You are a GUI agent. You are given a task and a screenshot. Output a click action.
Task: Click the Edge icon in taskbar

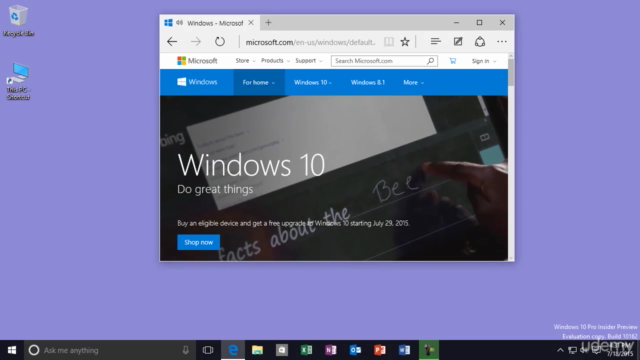(233, 350)
